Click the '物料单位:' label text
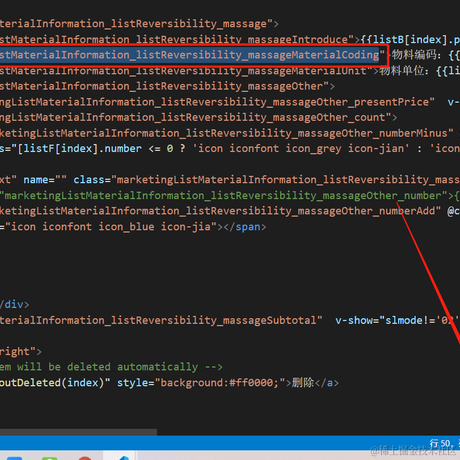This screenshot has height=460, width=460. click(403, 71)
